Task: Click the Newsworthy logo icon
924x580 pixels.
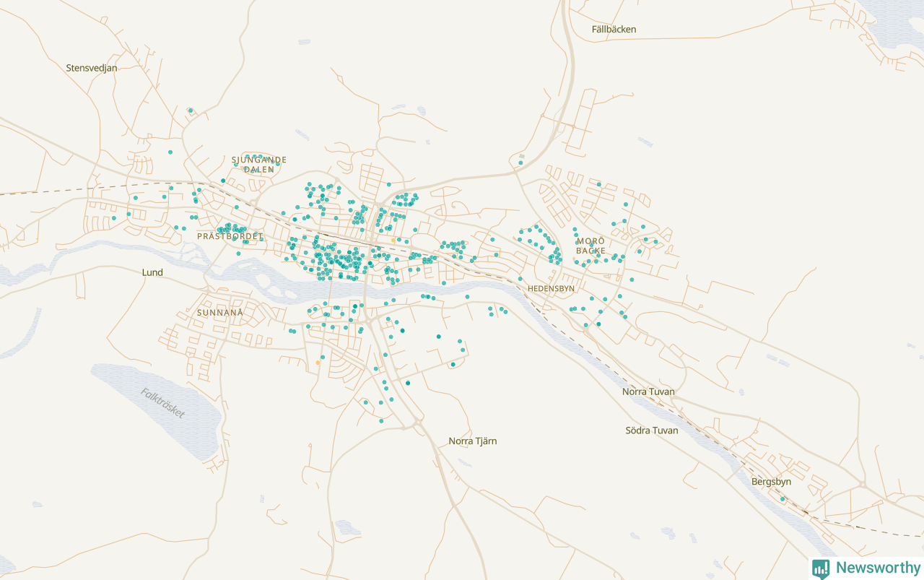Action: (821, 568)
